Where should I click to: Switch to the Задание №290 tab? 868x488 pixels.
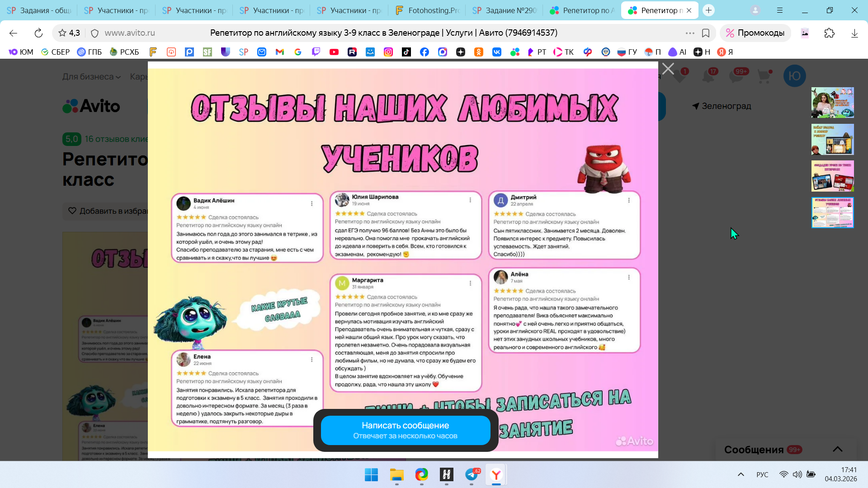[505, 10]
